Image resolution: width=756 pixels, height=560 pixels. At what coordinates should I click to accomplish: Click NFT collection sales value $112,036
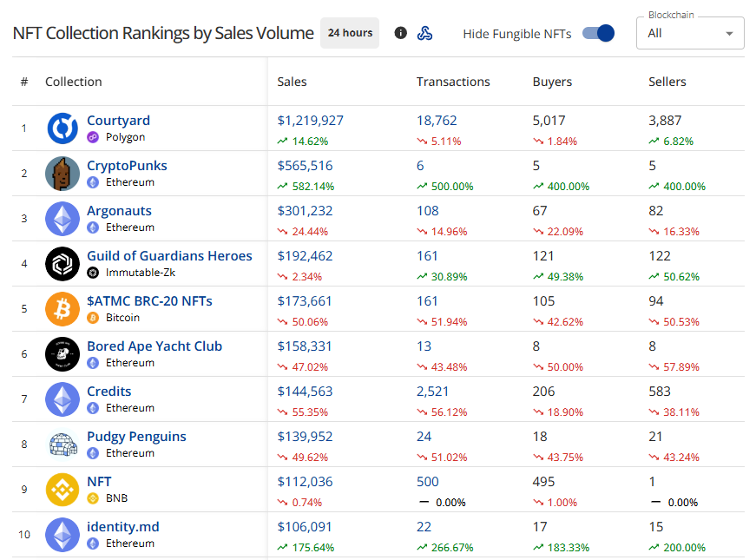click(x=305, y=481)
